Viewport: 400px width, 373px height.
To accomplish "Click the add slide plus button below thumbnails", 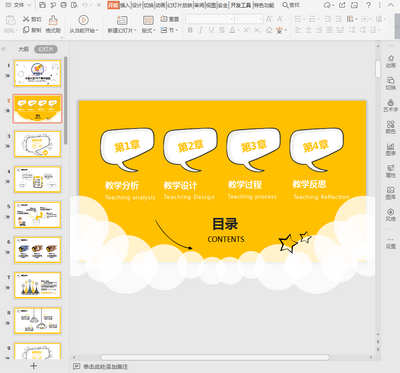I will (x=33, y=366).
